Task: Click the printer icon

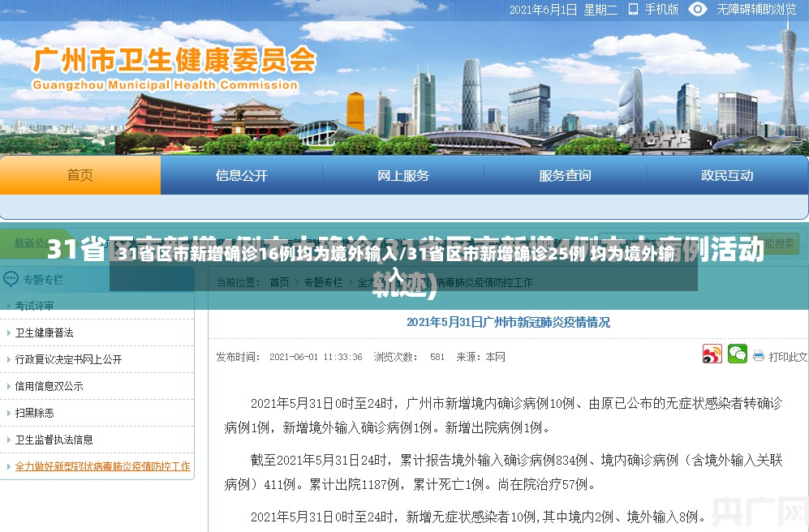Action: coord(758,356)
